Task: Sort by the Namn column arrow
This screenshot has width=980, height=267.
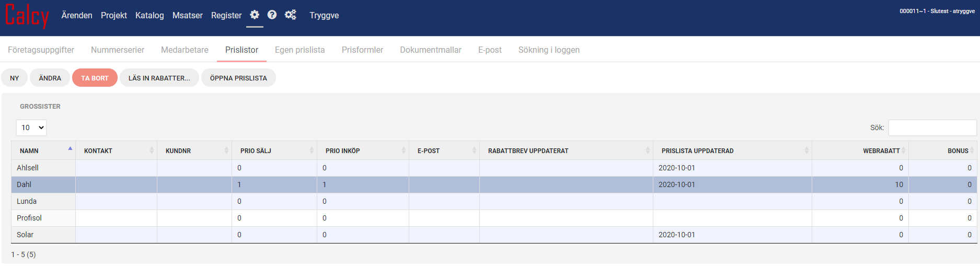Action: point(70,149)
